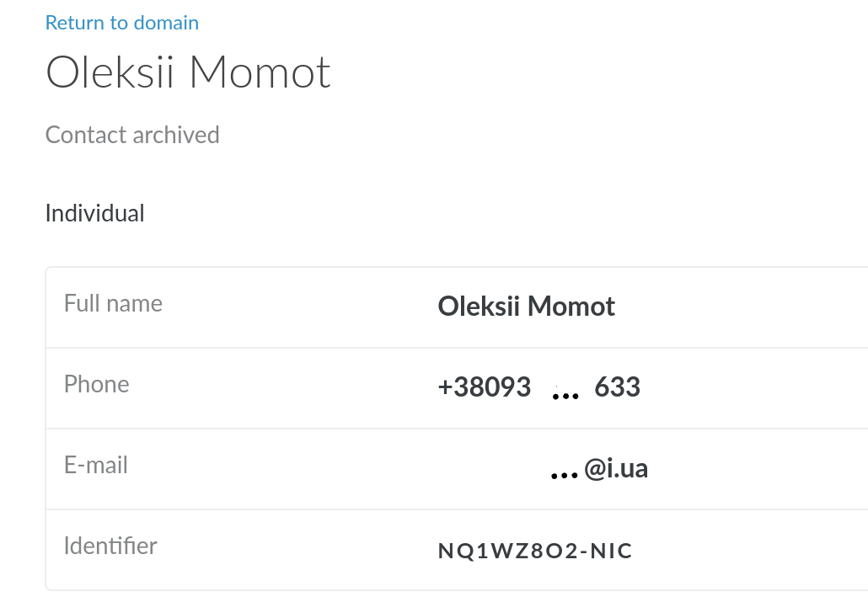Click the i.ua e-mail domain text
The width and height of the screenshot is (868, 613).
pyautogui.click(x=627, y=467)
